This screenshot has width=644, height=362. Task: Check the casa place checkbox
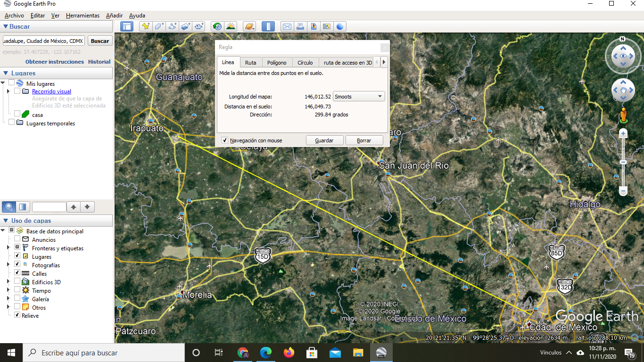coord(17,115)
